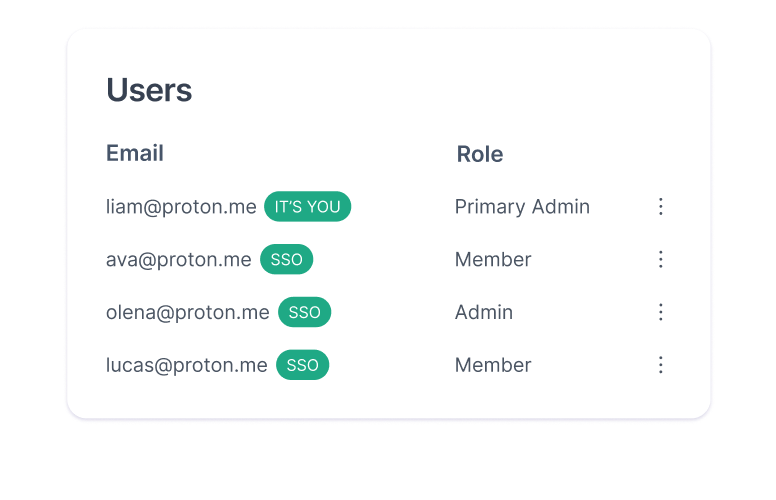Image resolution: width=776 pixels, height=500 pixels.
Task: Click the Role column header
Action: click(x=479, y=154)
